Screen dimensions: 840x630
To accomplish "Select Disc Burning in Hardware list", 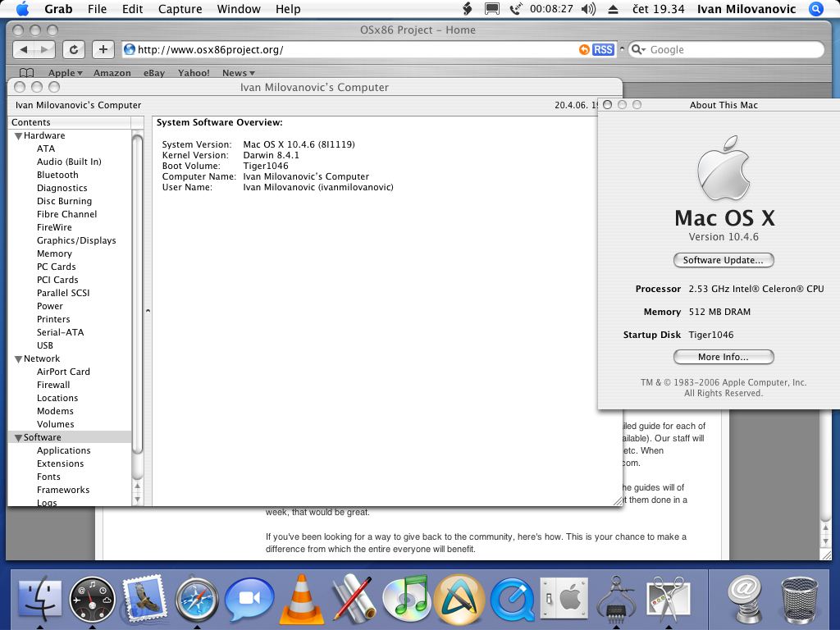I will (64, 202).
